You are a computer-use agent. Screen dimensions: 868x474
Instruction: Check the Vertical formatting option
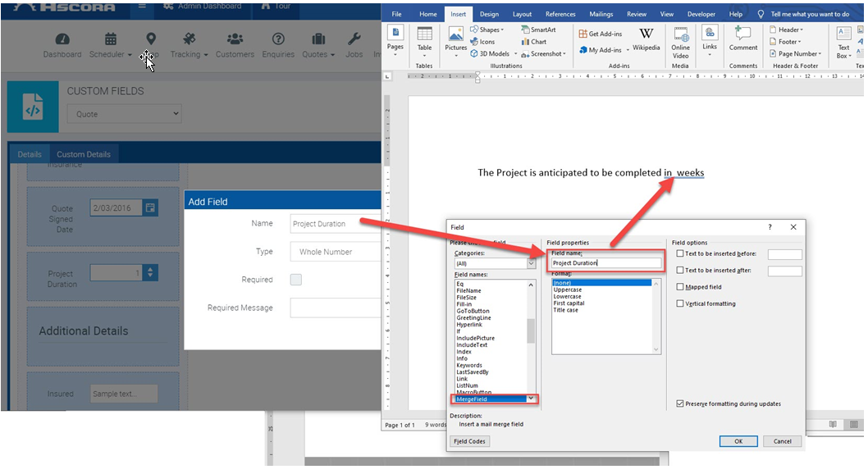[680, 303]
